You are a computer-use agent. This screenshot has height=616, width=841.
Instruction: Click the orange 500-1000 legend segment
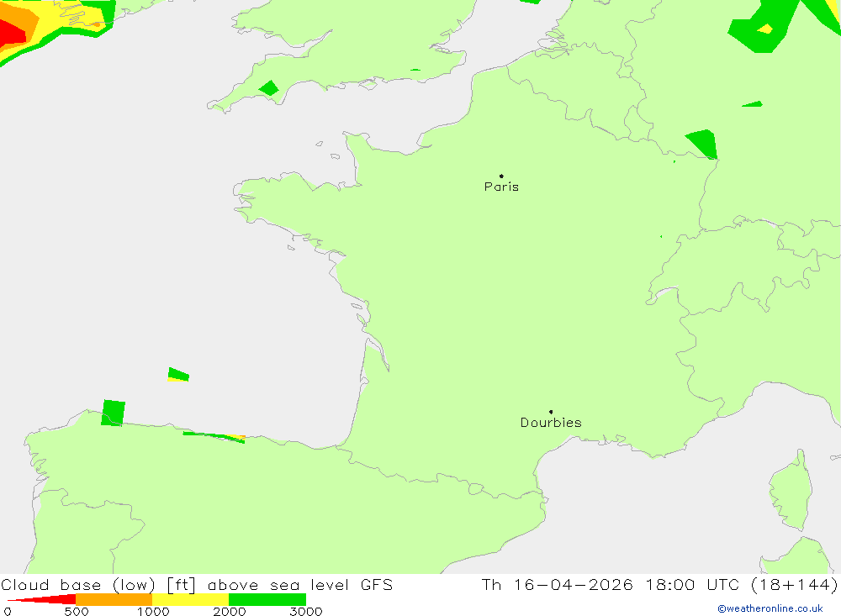click(114, 599)
